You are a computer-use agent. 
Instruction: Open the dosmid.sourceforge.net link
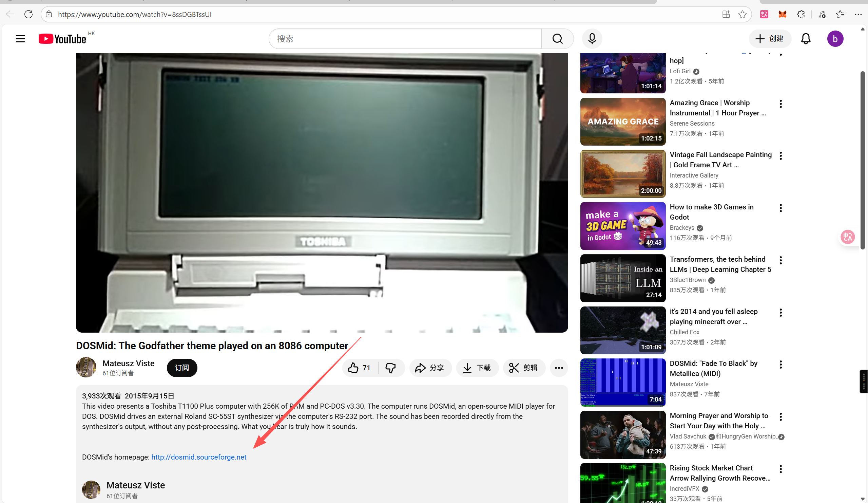(x=199, y=457)
